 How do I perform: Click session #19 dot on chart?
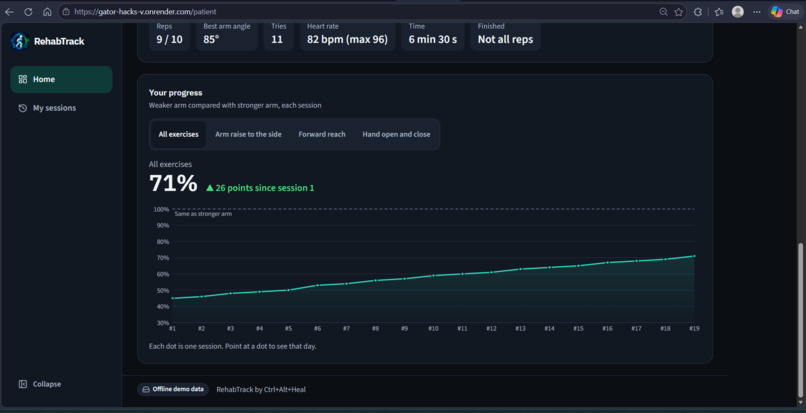[694, 256]
